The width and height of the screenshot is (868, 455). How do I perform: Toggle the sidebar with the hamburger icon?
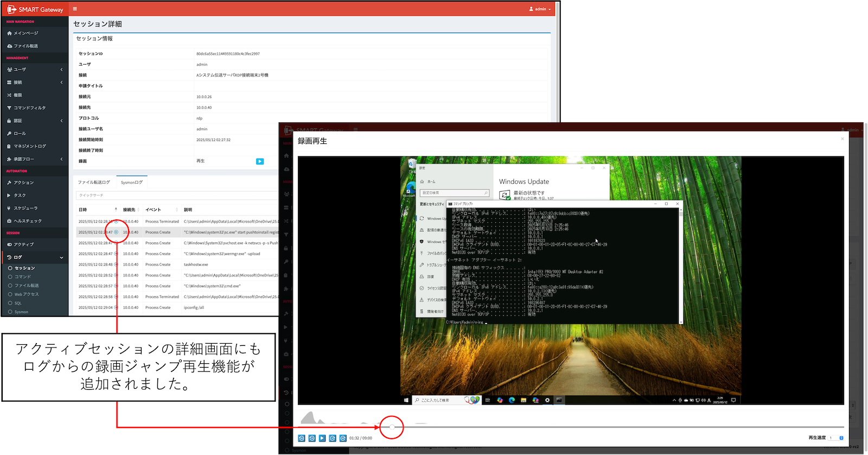[x=75, y=9]
